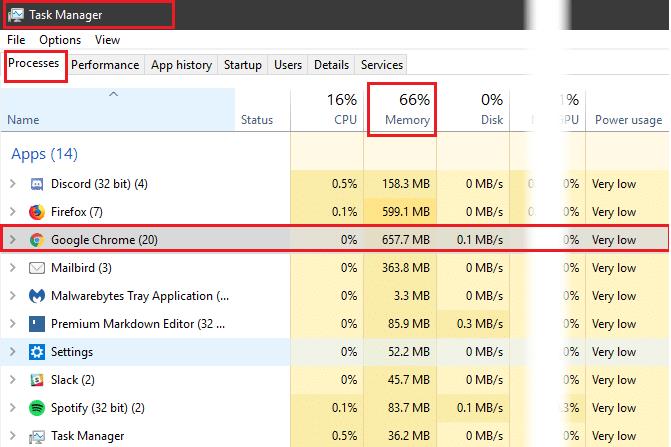Select the Slack (2) row name
Viewport: 671px width, 447px height.
(x=73, y=380)
